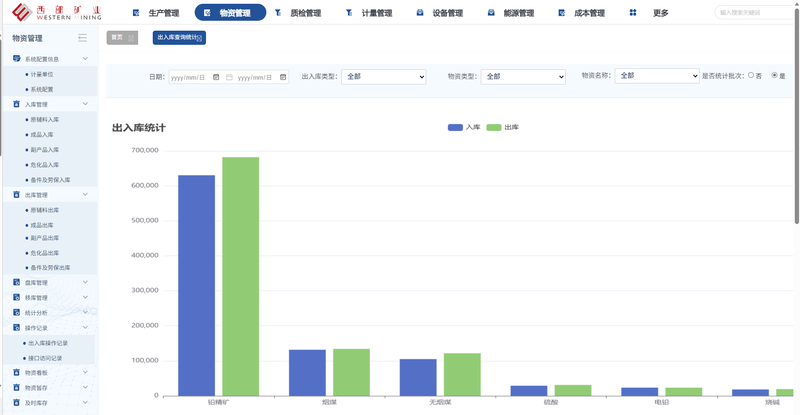The height and width of the screenshot is (415, 800).
Task: Toggle the 出库 series in the legend
Action: (503, 127)
